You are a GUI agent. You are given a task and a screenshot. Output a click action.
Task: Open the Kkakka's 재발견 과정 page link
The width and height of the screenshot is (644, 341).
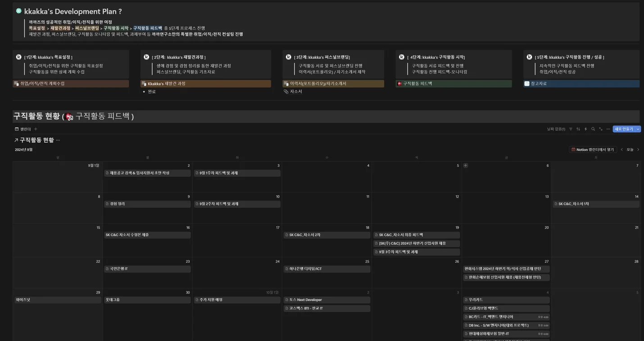(x=206, y=84)
